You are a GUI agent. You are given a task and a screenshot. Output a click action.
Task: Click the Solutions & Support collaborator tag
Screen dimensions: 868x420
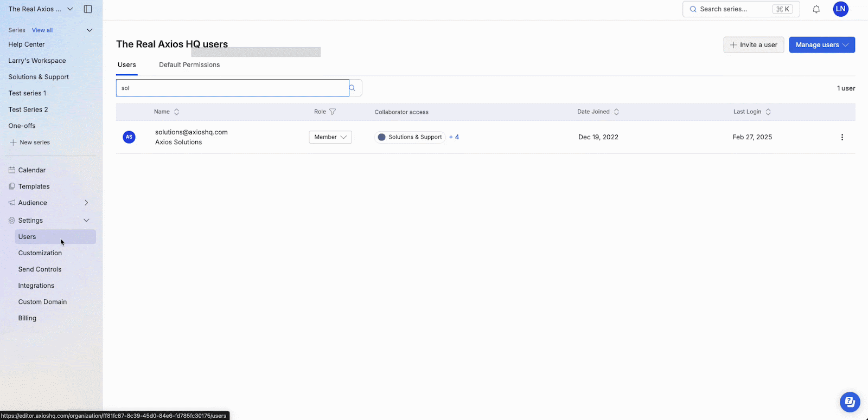(410, 137)
